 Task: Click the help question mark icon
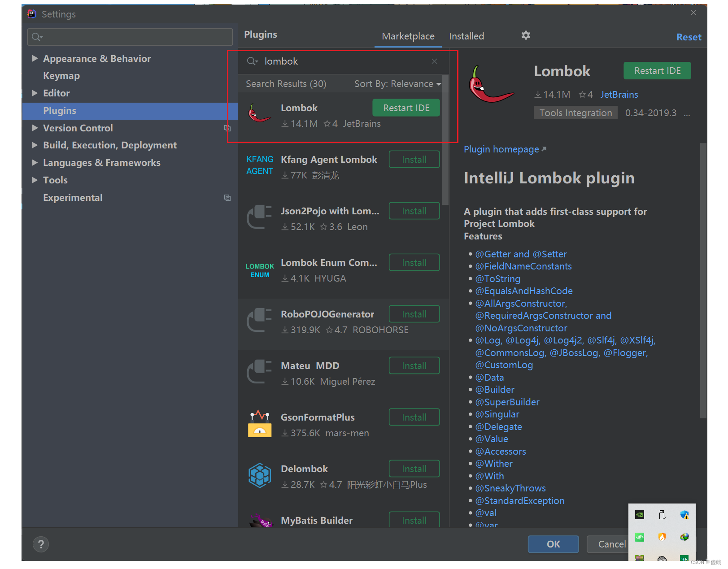coord(41,544)
